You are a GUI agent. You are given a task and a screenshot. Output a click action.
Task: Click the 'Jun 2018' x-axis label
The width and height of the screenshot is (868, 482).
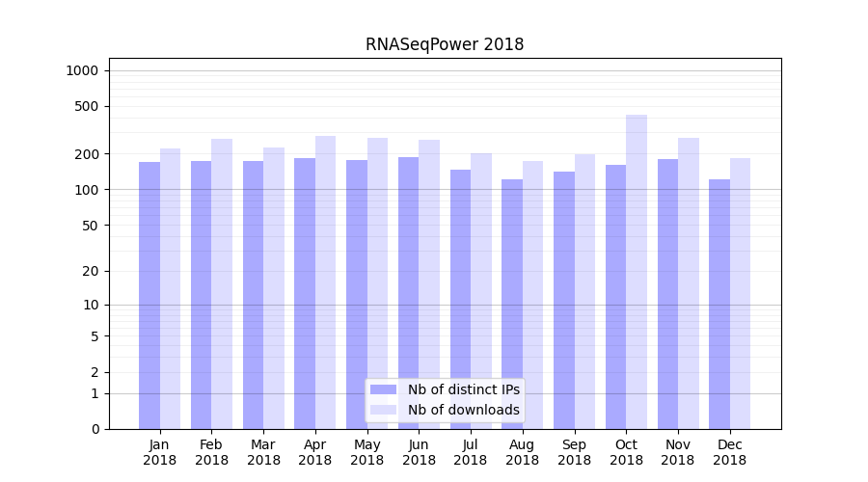tap(419, 452)
